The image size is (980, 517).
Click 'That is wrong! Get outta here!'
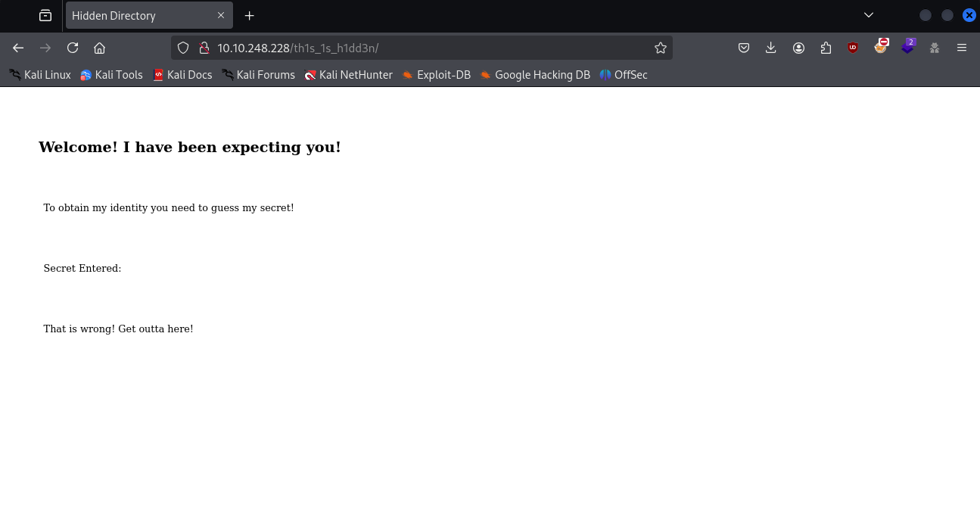click(x=118, y=329)
